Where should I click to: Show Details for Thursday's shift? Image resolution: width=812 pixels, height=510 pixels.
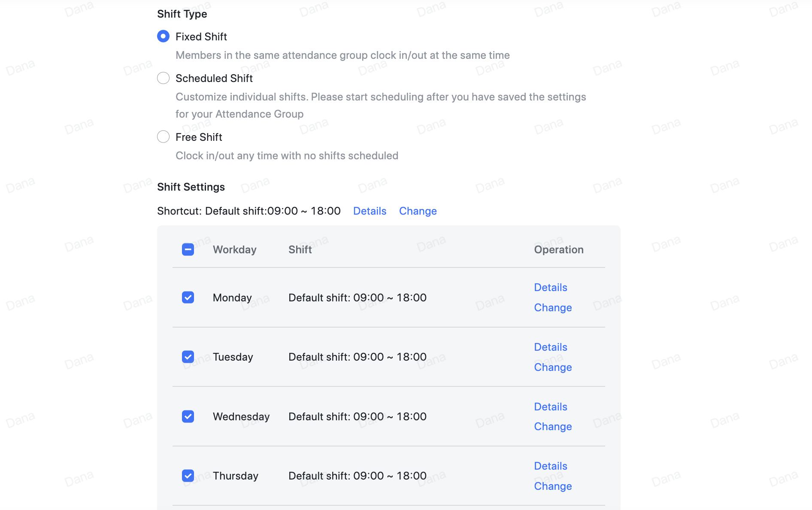pyautogui.click(x=550, y=466)
